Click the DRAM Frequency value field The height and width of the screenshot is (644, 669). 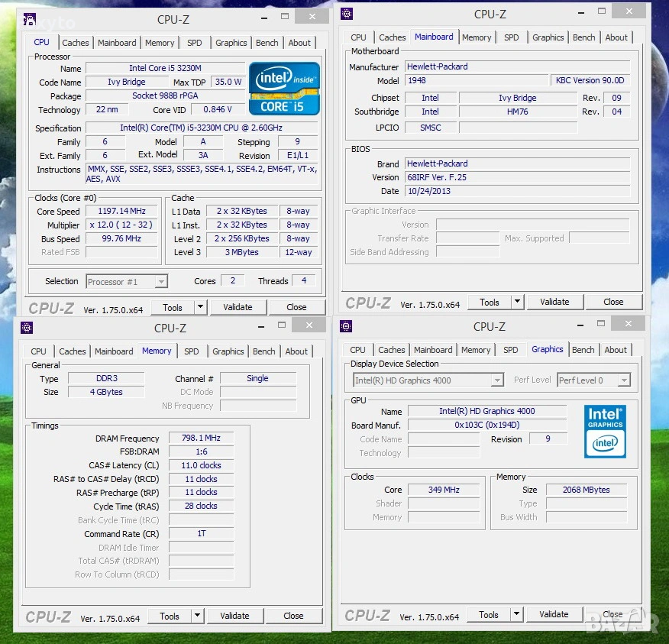[x=201, y=439]
